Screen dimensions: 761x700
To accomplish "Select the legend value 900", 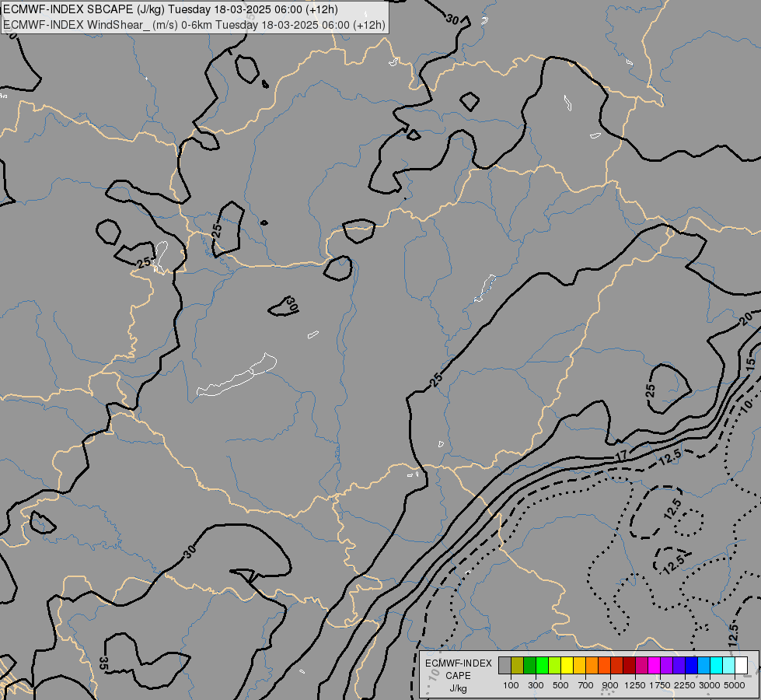I will click(610, 685).
